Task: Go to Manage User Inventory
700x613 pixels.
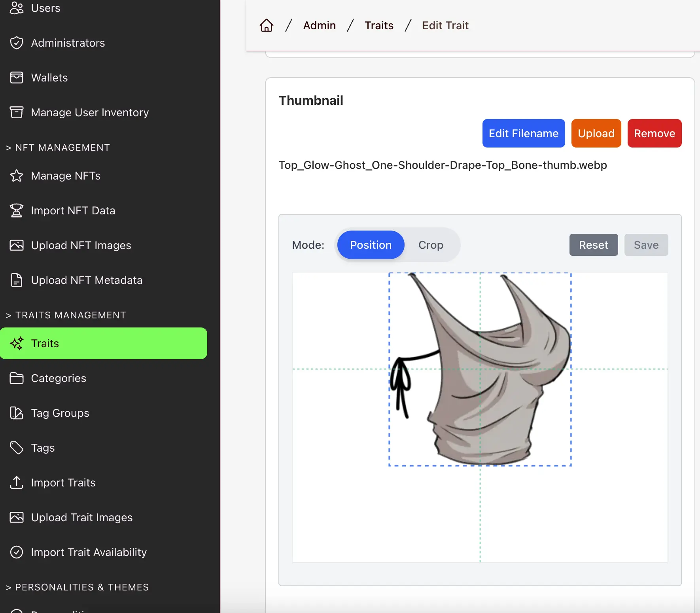Action: 90,112
